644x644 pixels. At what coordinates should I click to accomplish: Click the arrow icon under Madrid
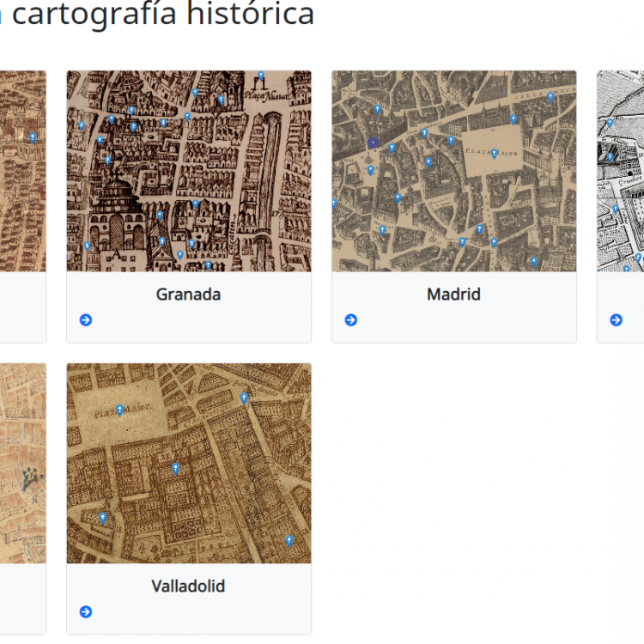point(350,320)
